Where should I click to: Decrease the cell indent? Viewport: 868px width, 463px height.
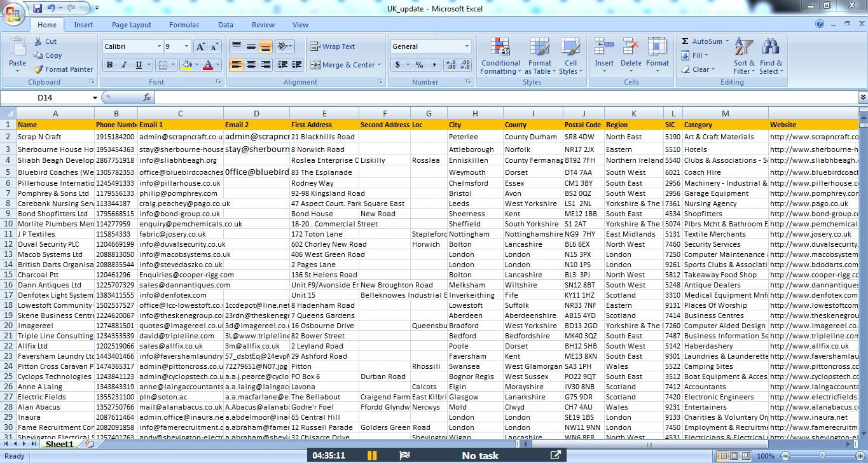tap(281, 65)
